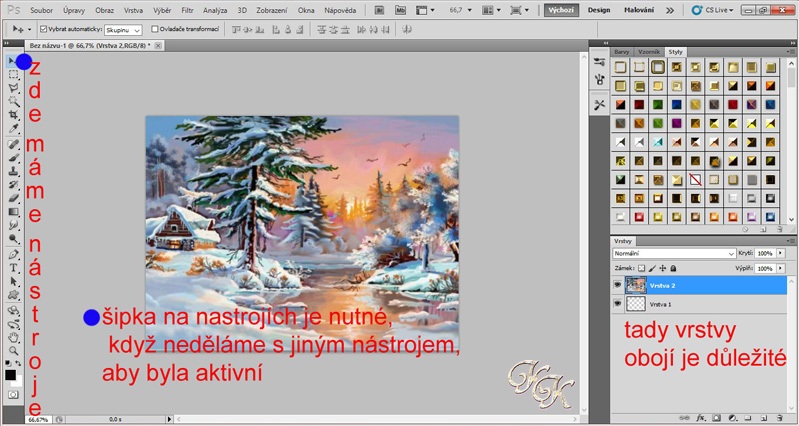Toggle Quick Mask mode icon
Screen dimensions: 799x426
(13, 395)
